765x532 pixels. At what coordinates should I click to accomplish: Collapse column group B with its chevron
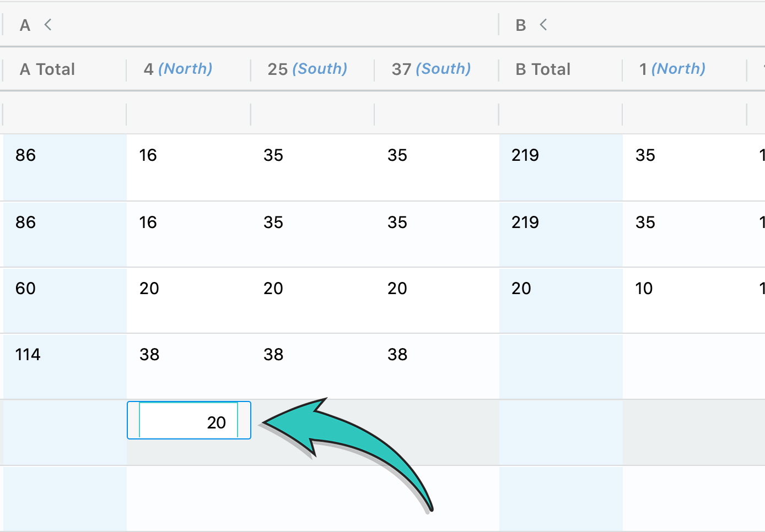pos(543,25)
